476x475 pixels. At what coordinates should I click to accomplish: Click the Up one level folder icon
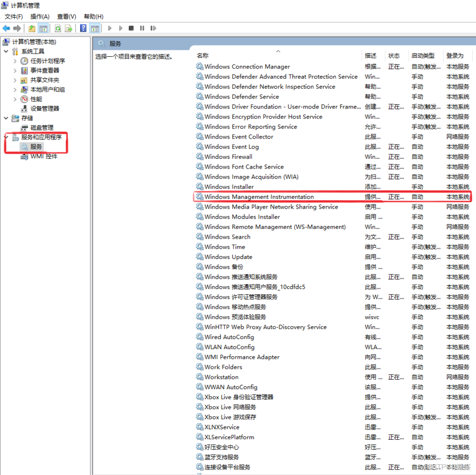pos(32,28)
